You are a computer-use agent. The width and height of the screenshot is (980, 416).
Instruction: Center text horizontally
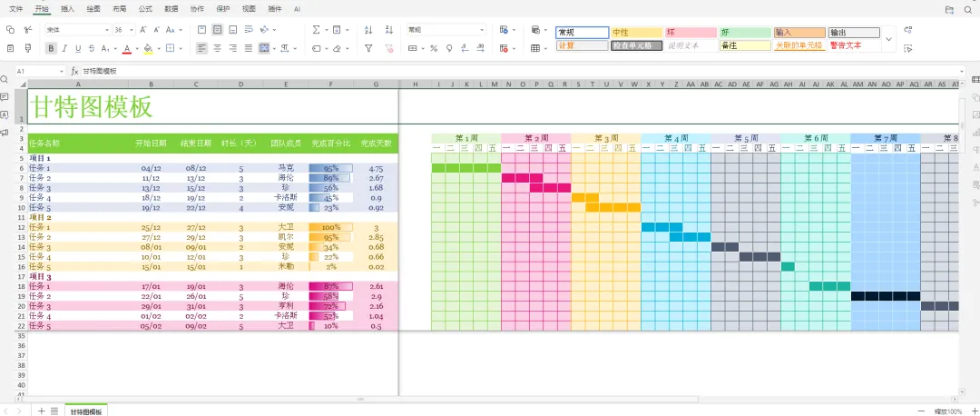pyautogui.click(x=217, y=48)
